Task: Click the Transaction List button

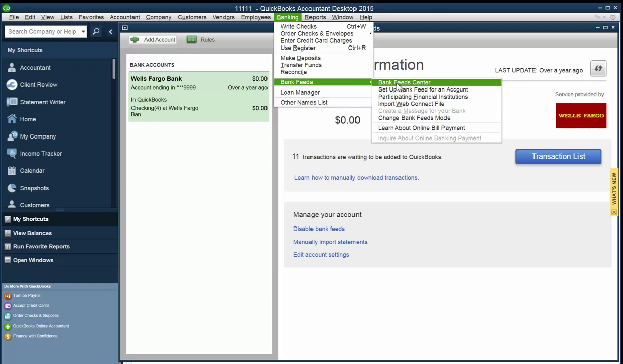Action: (x=558, y=157)
